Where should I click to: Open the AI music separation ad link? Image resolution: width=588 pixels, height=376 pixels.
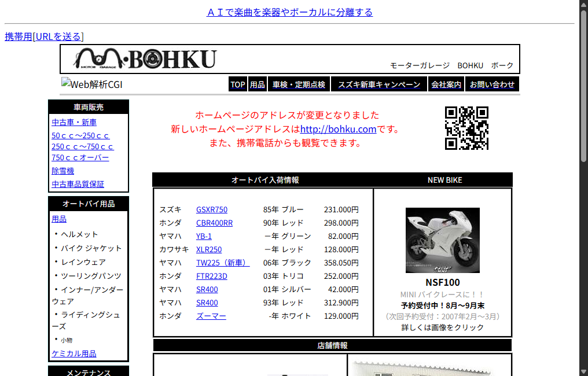(x=289, y=12)
